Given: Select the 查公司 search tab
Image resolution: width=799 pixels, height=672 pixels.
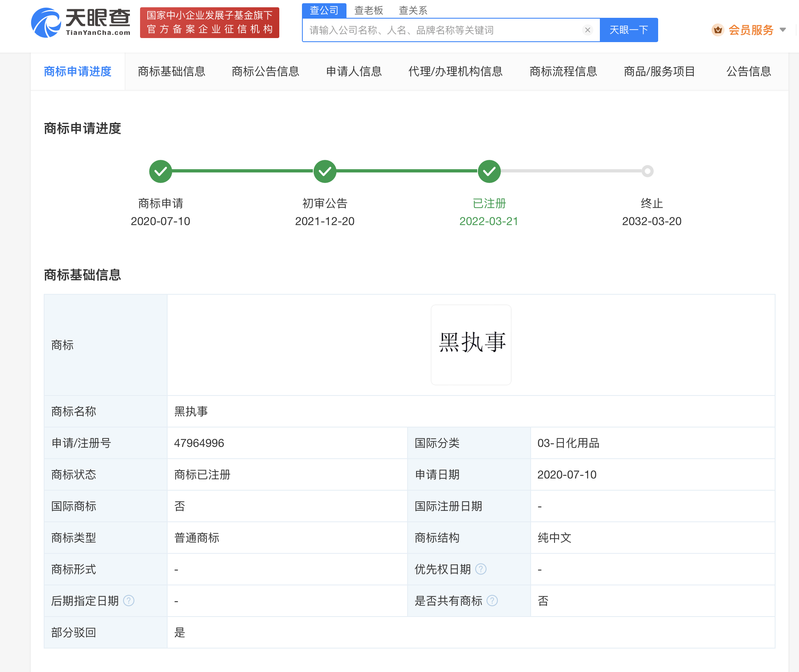Looking at the screenshot, I should coord(324,11).
